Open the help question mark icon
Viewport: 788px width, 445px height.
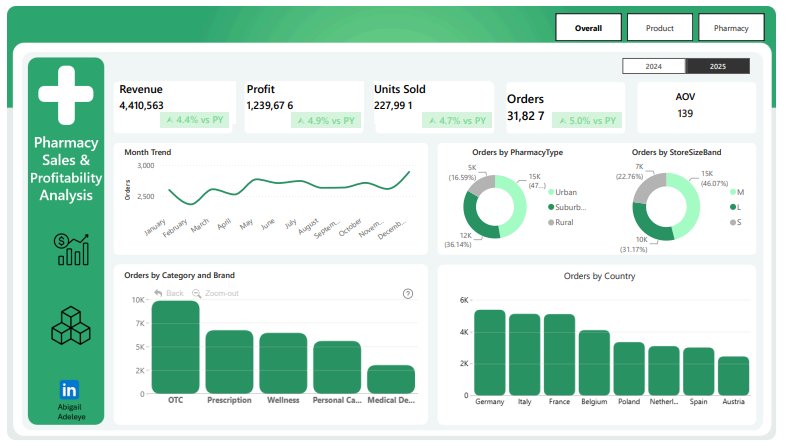click(x=408, y=294)
